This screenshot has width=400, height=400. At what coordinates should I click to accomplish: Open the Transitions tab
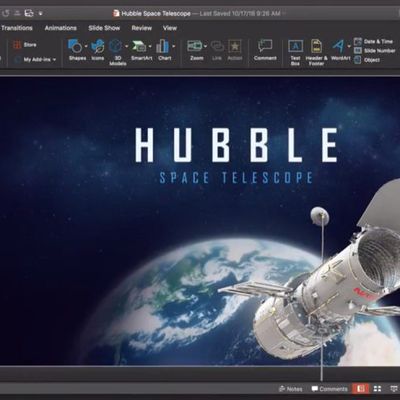(17, 28)
